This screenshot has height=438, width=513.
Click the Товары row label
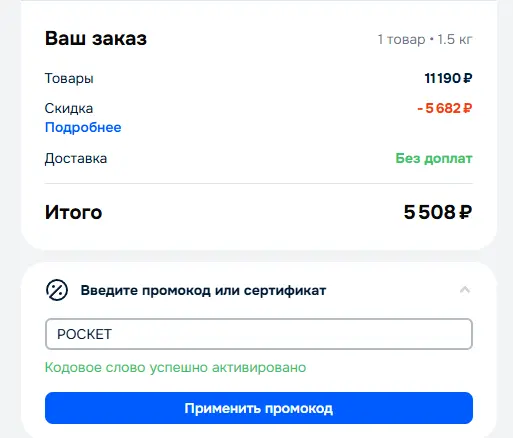[69, 79]
